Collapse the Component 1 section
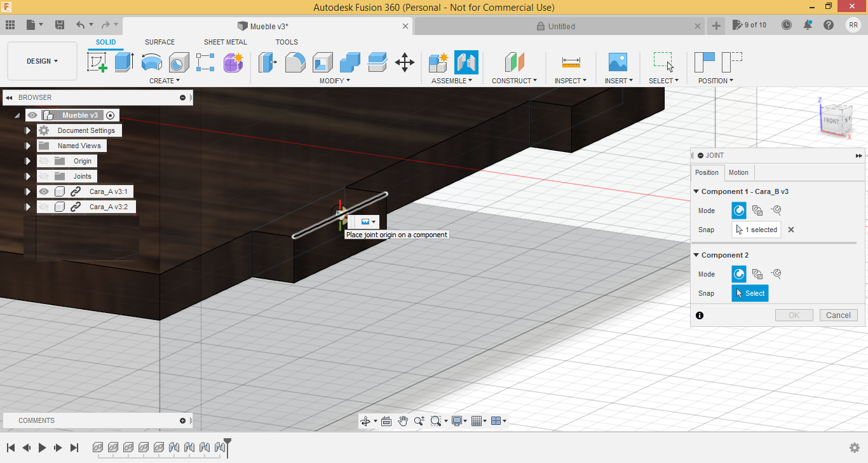The height and width of the screenshot is (463, 868). [x=696, y=191]
